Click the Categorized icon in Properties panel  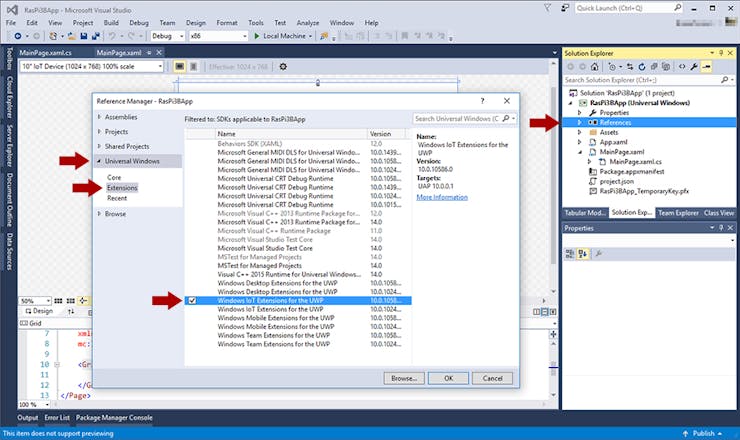[x=570, y=254]
